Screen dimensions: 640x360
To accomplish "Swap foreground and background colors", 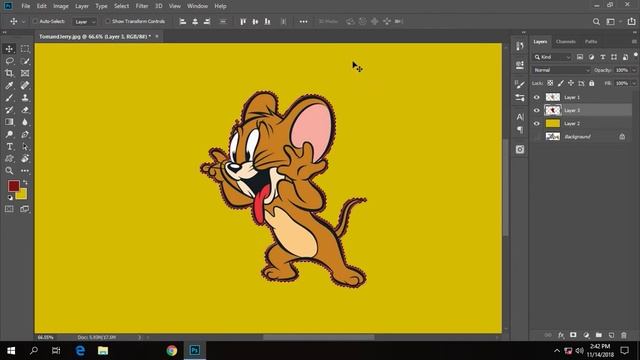I will coord(25,182).
